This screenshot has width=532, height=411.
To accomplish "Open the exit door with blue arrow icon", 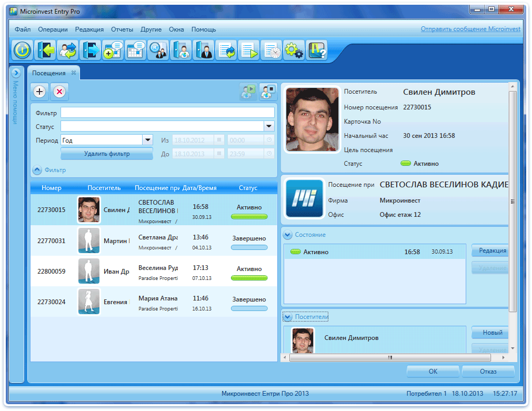I will (91, 50).
